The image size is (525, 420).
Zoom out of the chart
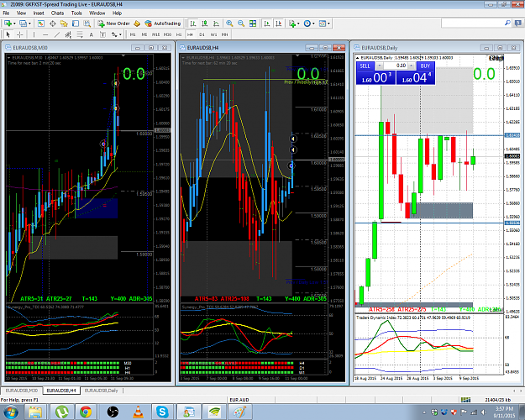(241, 24)
